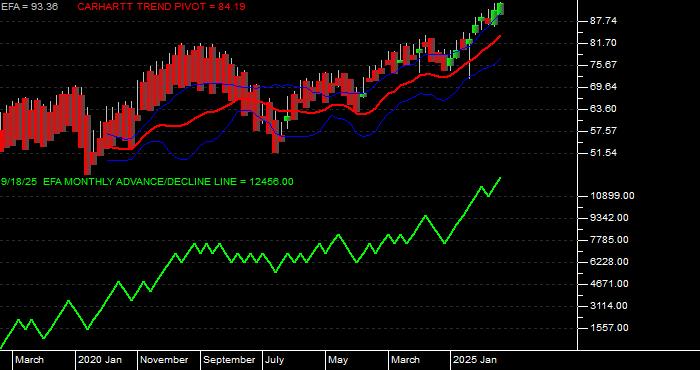
Task: Click the 57.57 price axis value
Action: tap(603, 131)
